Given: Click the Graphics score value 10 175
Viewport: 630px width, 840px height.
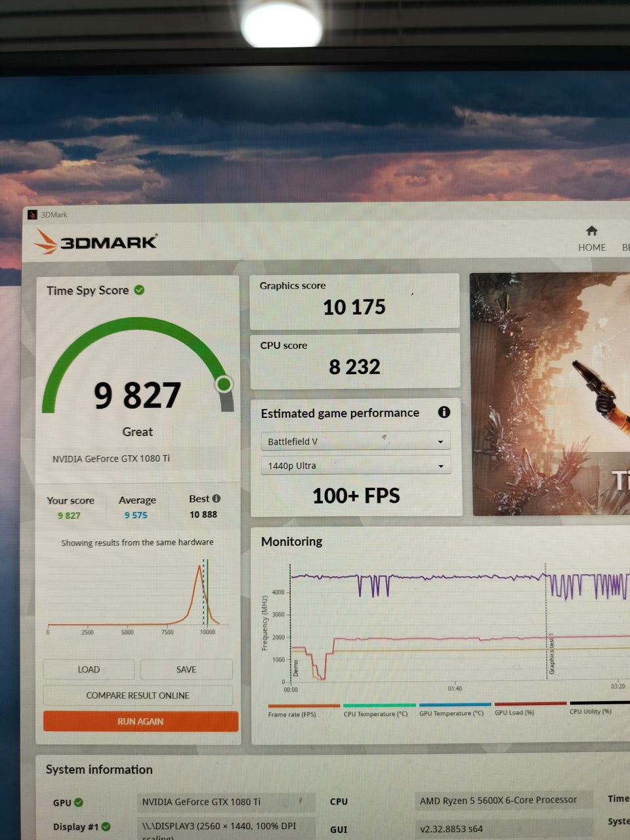Looking at the screenshot, I should click(354, 307).
